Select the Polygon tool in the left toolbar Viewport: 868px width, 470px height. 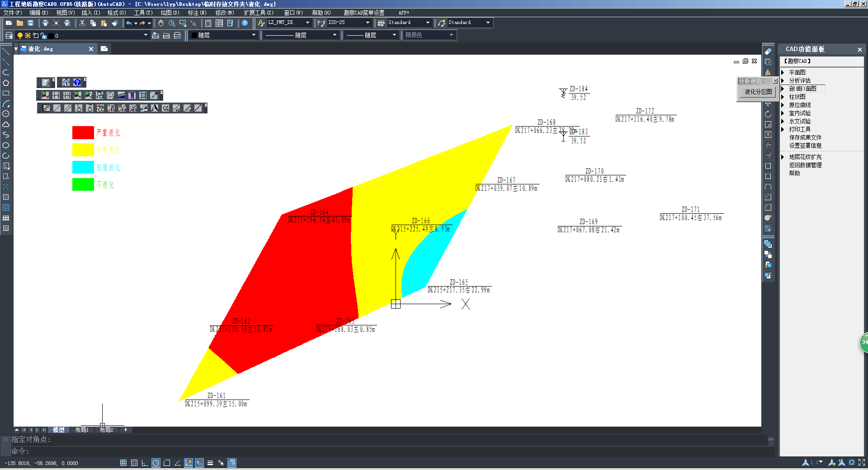click(6, 83)
